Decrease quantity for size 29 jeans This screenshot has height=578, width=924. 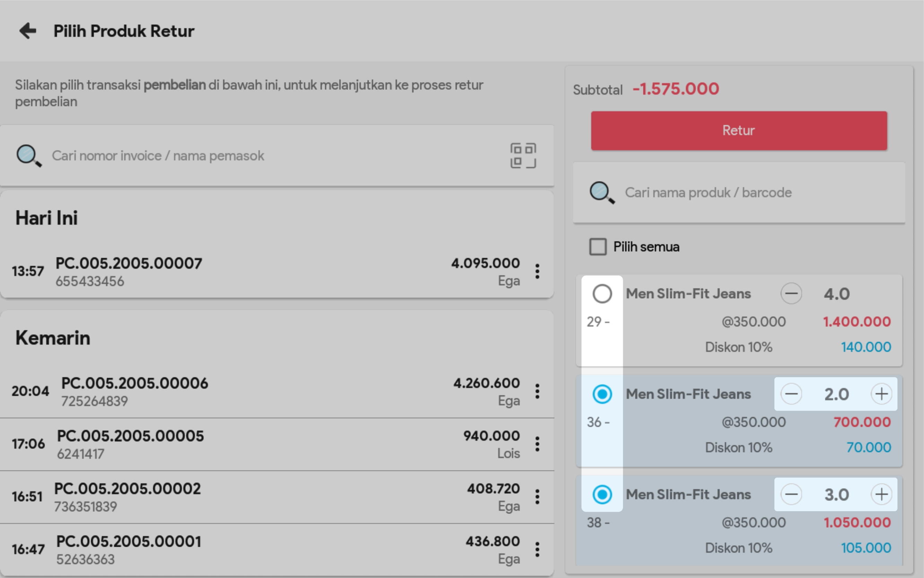coord(791,294)
